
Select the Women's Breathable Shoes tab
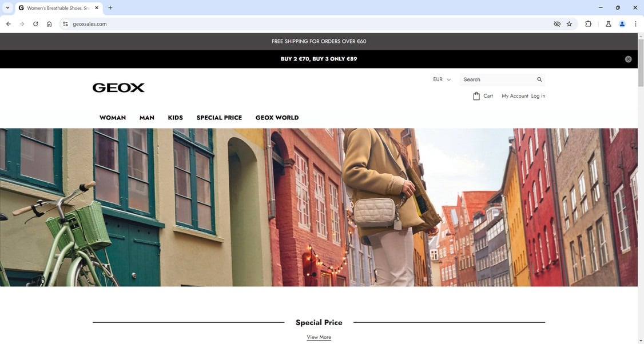pos(59,8)
